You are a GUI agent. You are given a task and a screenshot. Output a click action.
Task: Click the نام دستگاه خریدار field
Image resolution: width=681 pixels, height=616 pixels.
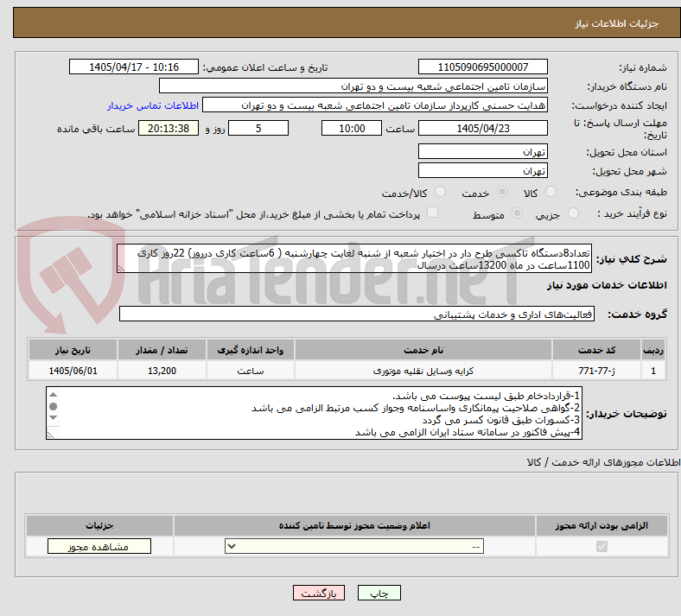pyautogui.click(x=353, y=86)
